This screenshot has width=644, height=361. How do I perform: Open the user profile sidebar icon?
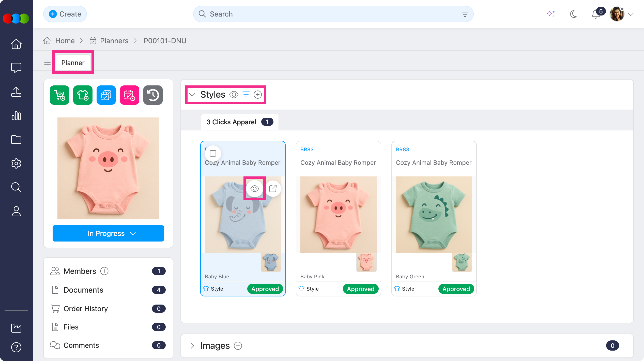pos(16,211)
